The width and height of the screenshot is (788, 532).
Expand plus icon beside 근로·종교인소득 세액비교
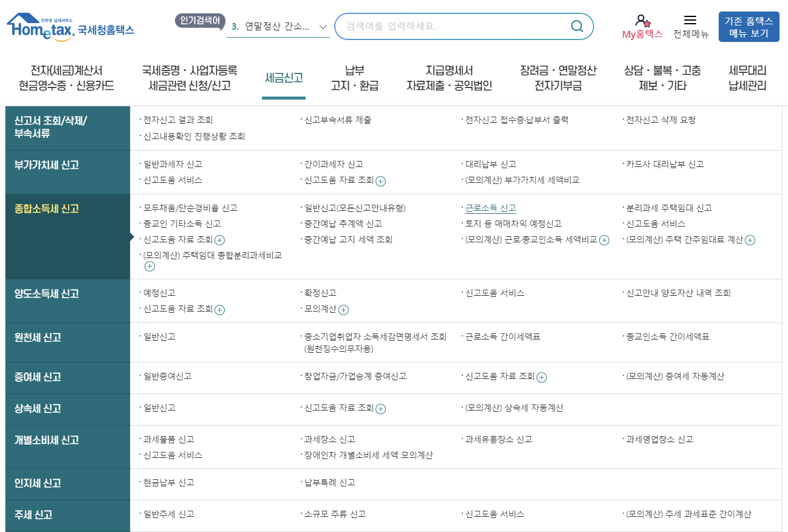click(x=604, y=240)
